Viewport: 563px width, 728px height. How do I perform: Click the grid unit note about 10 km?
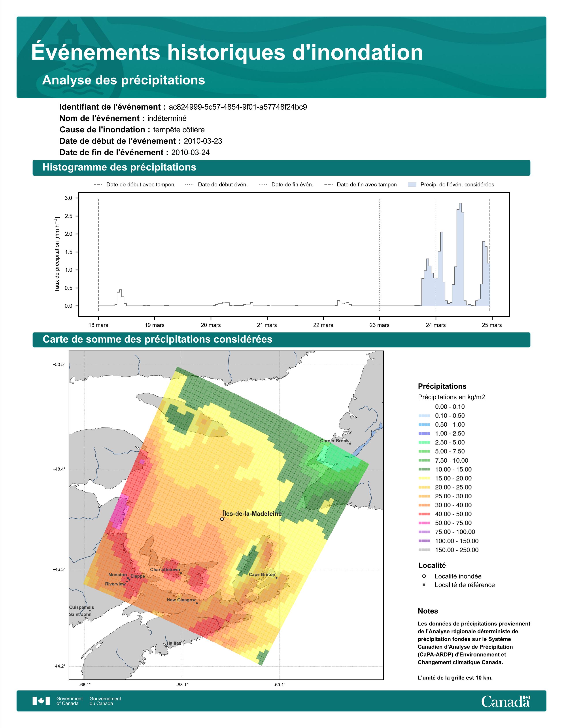coord(455,678)
